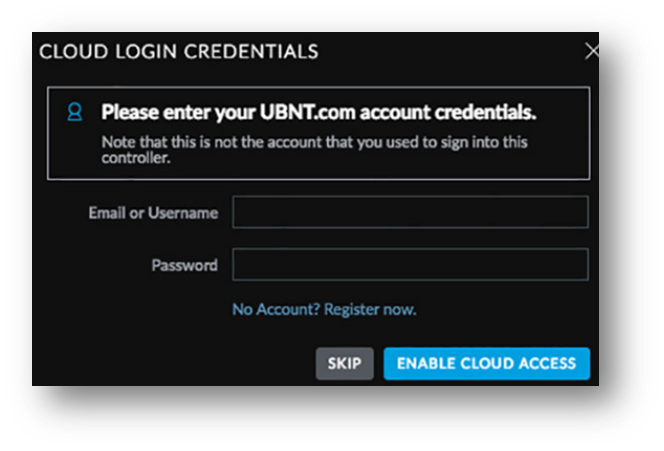This screenshot has width=664, height=451.
Task: Skip cloud login setup
Action: (x=344, y=363)
